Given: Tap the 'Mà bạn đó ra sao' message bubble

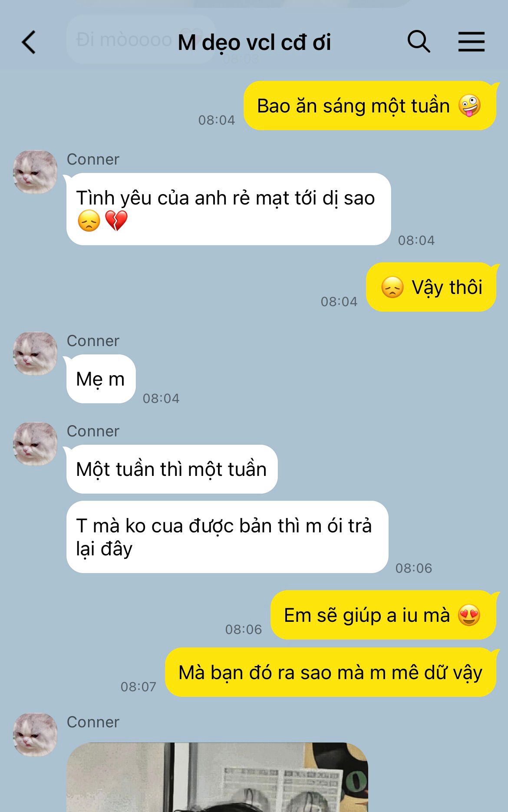Looking at the screenshot, I should (330, 672).
